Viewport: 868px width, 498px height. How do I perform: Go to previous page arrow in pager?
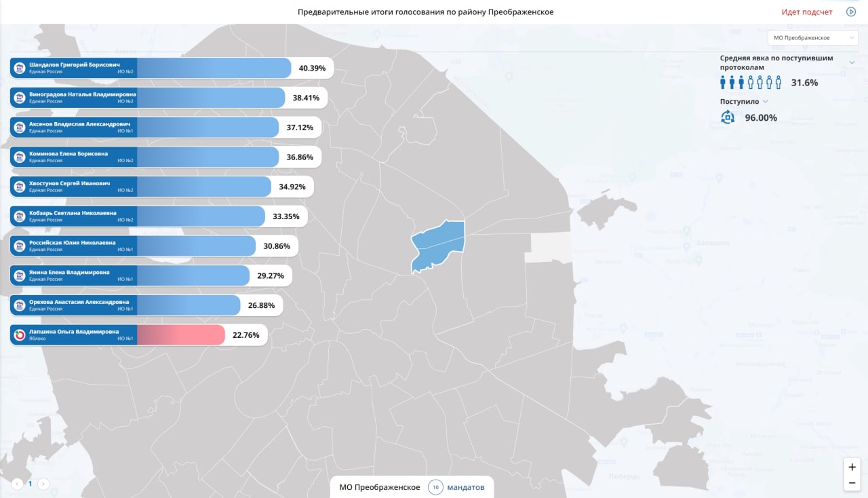[18, 484]
